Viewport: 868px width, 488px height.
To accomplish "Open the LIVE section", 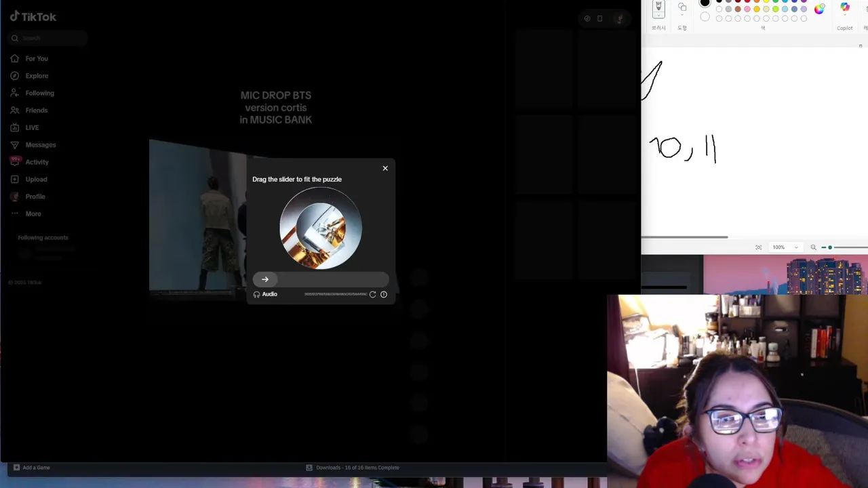I will (x=24, y=127).
